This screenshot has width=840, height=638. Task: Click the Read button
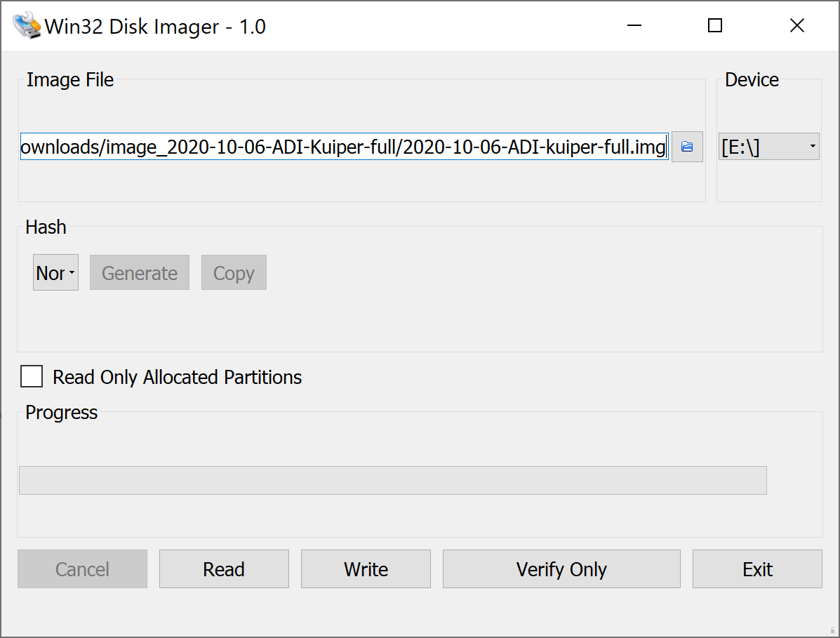coord(224,569)
